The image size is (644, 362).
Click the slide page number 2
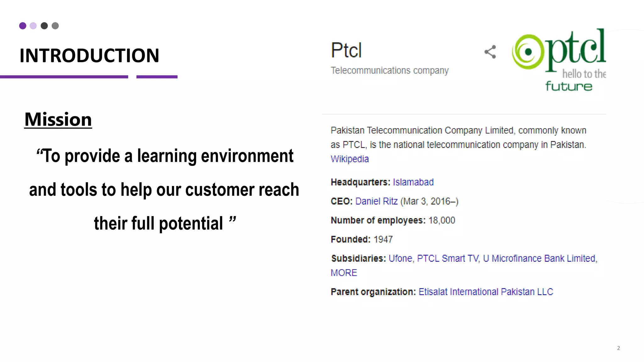[x=619, y=348]
